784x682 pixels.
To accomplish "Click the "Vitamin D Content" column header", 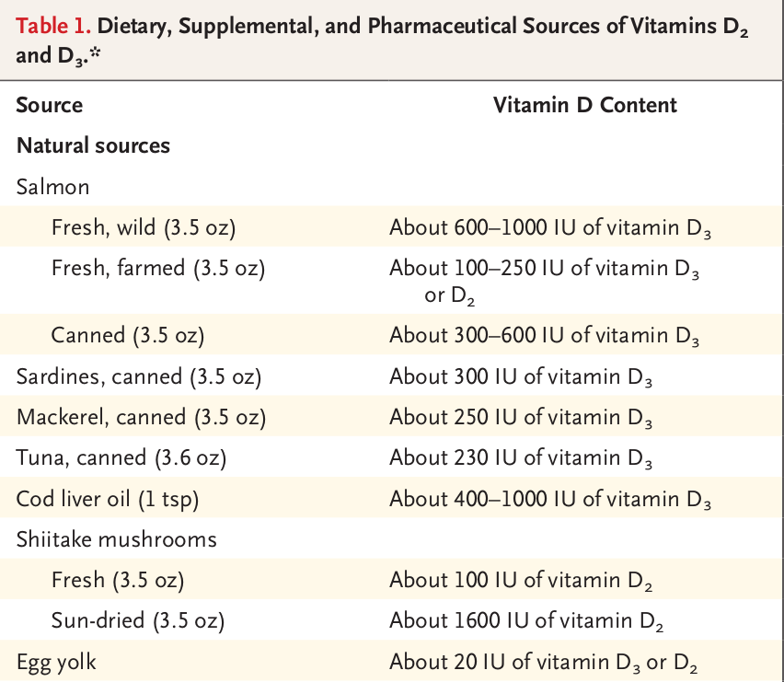I will point(584,105).
